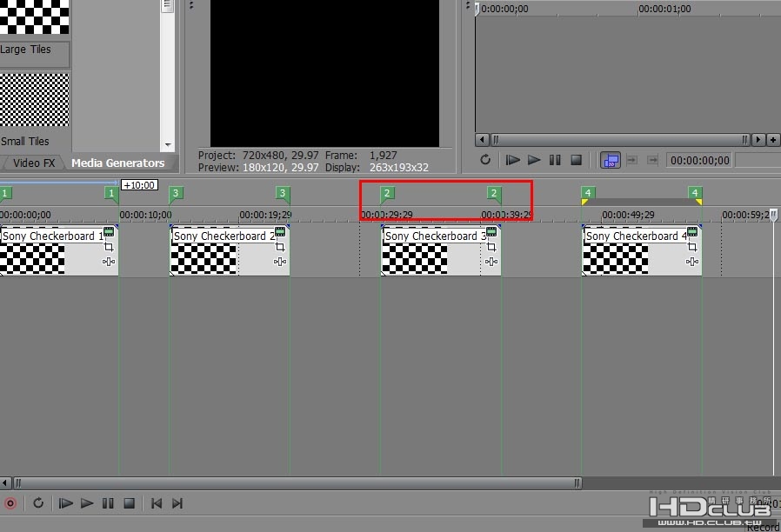Select the start marker of region 1
The width and height of the screenshot is (781, 532).
point(5,193)
